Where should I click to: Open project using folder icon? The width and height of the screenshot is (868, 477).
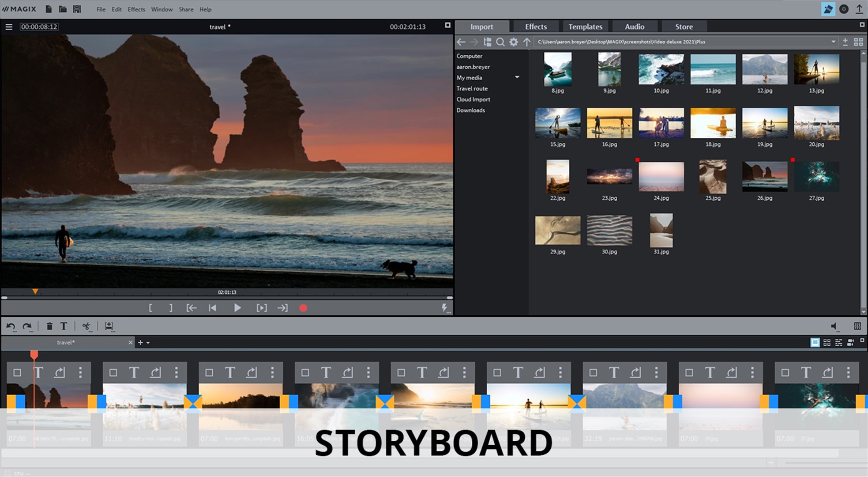(63, 9)
